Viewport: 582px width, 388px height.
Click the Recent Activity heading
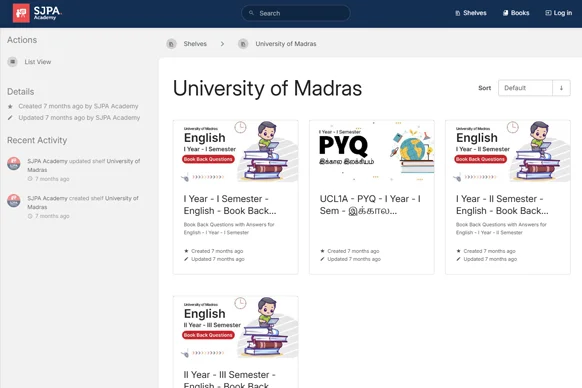coord(37,140)
